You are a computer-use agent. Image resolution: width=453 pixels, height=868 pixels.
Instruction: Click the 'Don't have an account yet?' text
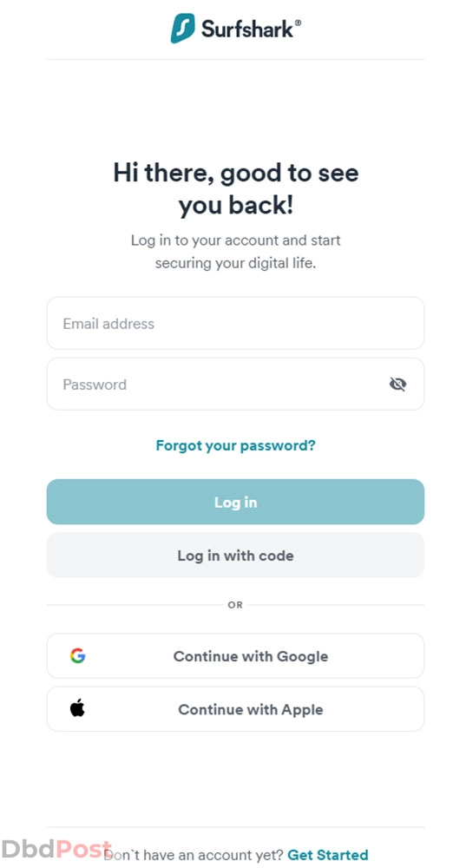pos(194,855)
